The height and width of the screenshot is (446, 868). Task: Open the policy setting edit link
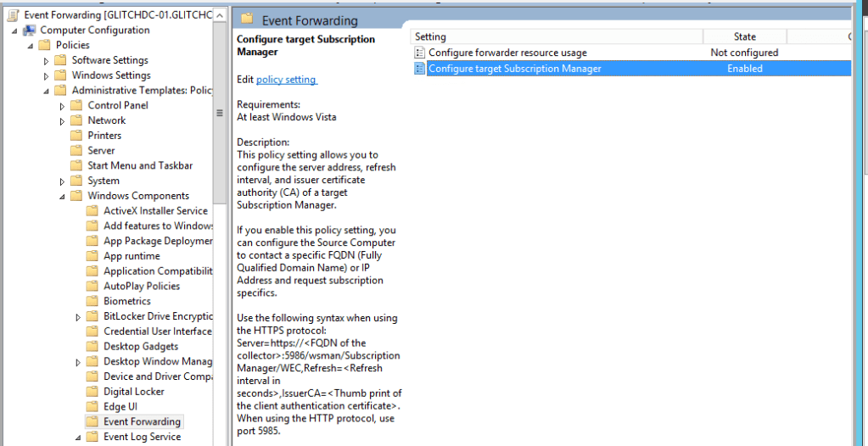click(x=286, y=80)
